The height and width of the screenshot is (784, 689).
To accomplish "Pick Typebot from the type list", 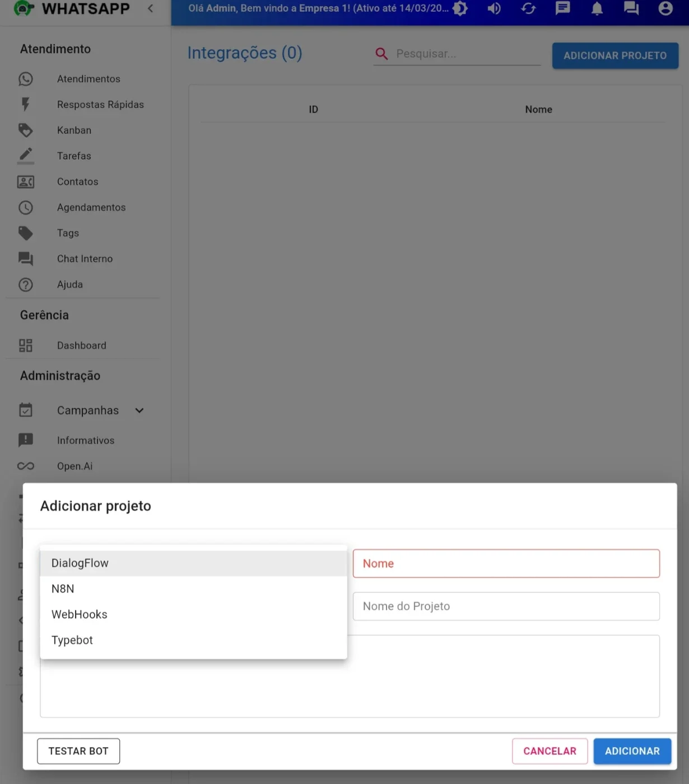I will coord(194,640).
